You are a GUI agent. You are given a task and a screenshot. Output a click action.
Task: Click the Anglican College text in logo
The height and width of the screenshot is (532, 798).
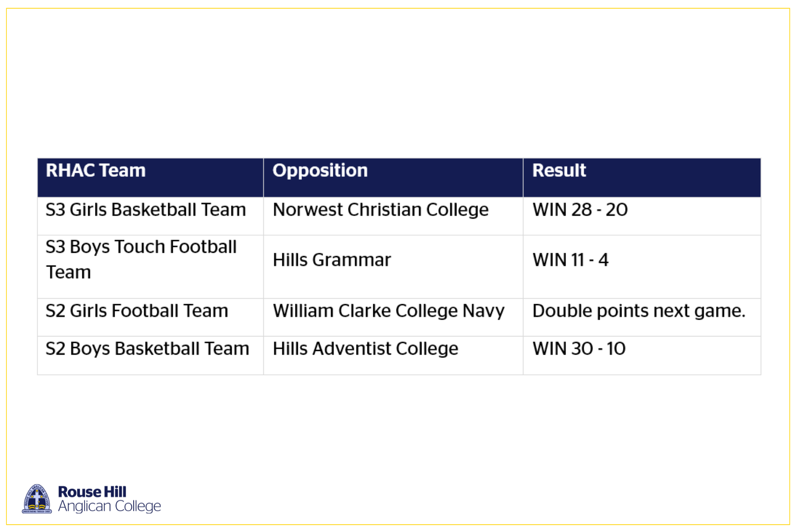click(109, 506)
